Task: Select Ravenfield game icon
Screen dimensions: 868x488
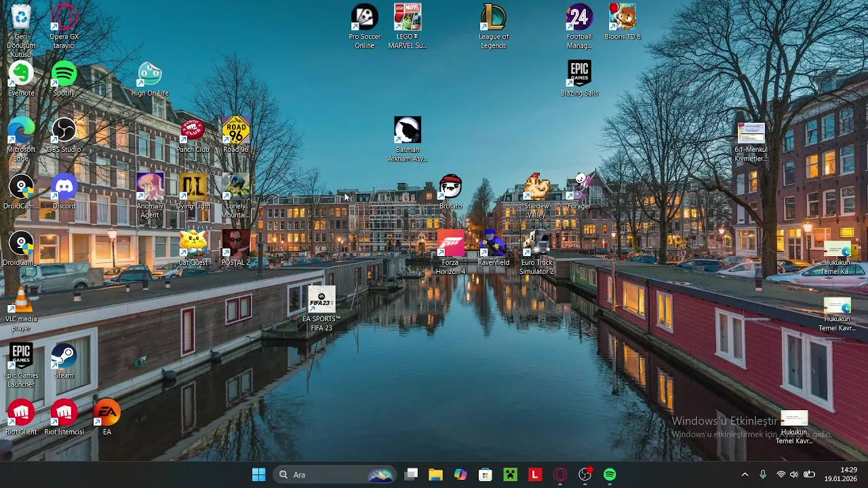Action: click(494, 247)
